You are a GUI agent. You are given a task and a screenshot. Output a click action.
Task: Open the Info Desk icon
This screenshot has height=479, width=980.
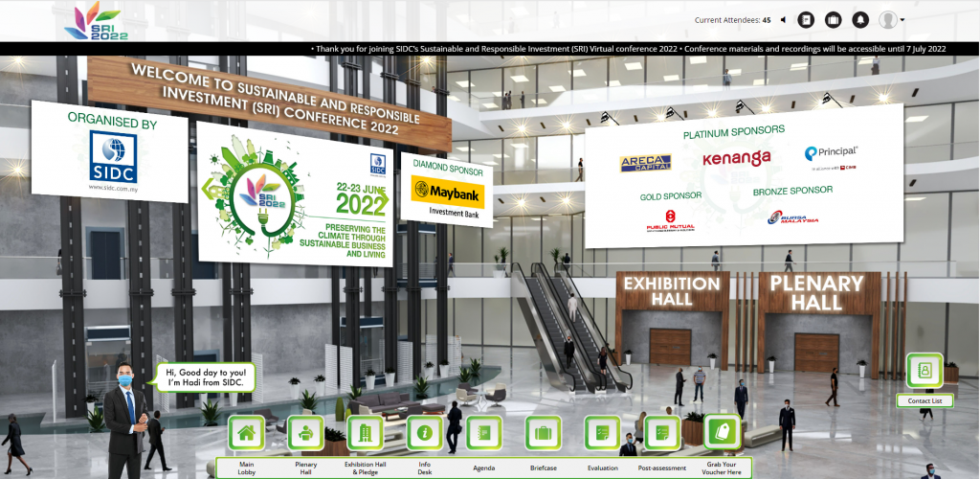click(424, 433)
